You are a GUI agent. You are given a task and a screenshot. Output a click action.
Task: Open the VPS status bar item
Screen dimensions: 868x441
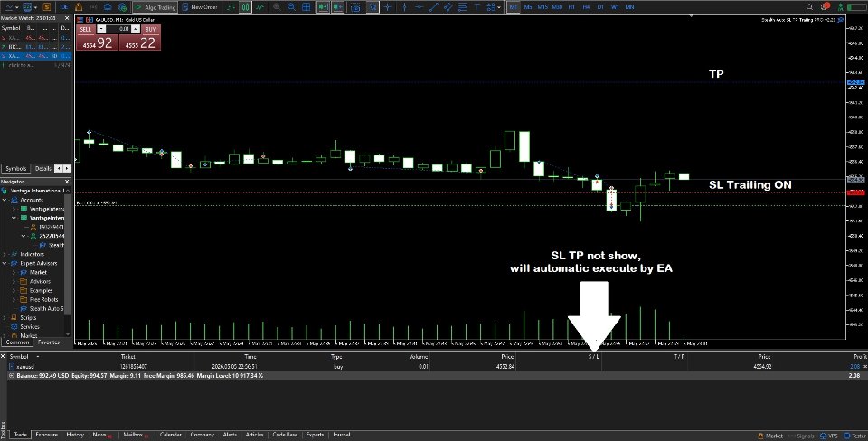pyautogui.click(x=829, y=436)
